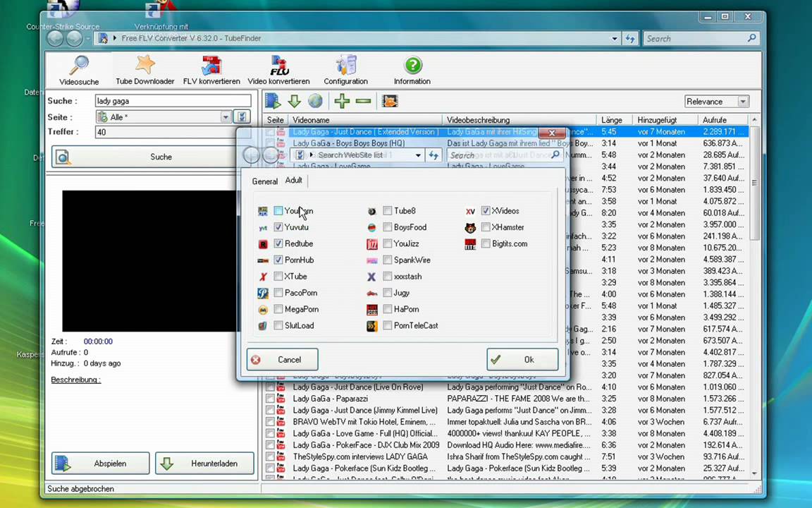Click the XHamster bear icon
The height and width of the screenshot is (508, 812).
coord(470,228)
